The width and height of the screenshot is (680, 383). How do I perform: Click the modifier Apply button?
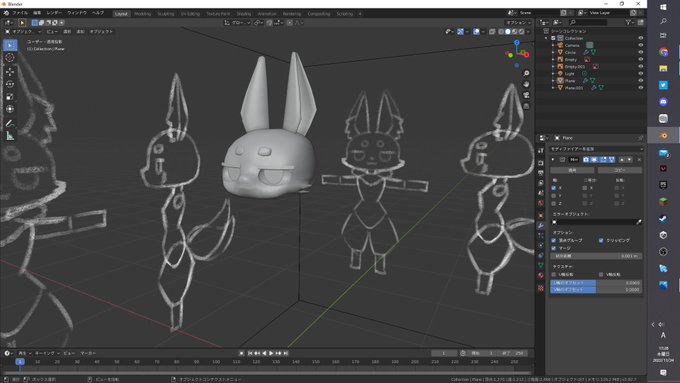572,170
